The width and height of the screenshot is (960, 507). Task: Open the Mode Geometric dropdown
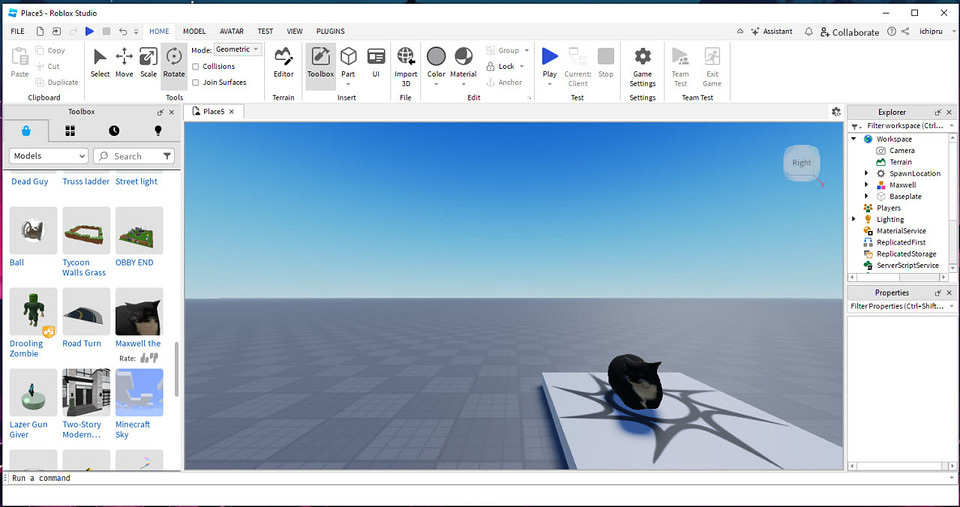tap(238, 49)
